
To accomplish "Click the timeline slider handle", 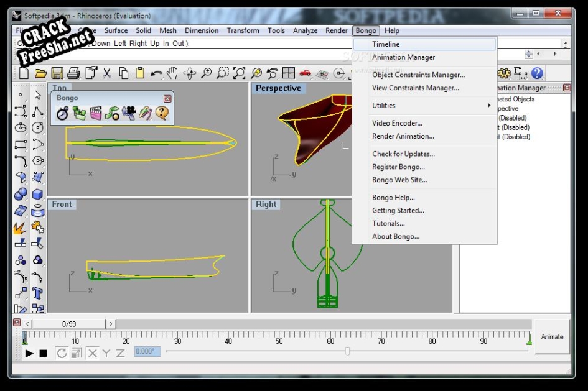I will pyautogui.click(x=347, y=351).
